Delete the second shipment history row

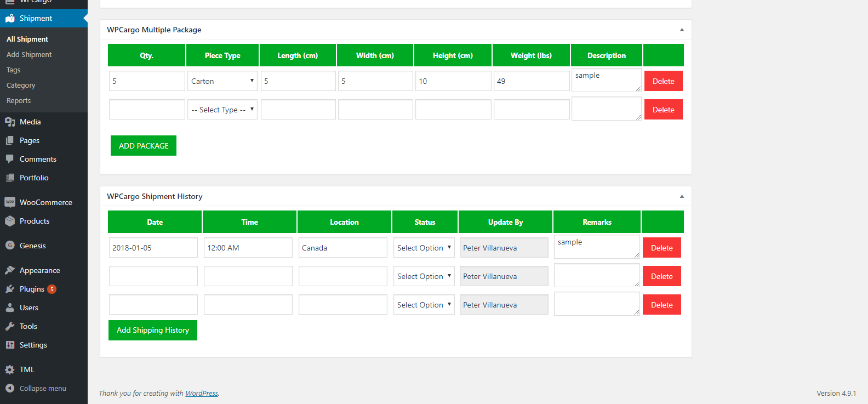662,276
